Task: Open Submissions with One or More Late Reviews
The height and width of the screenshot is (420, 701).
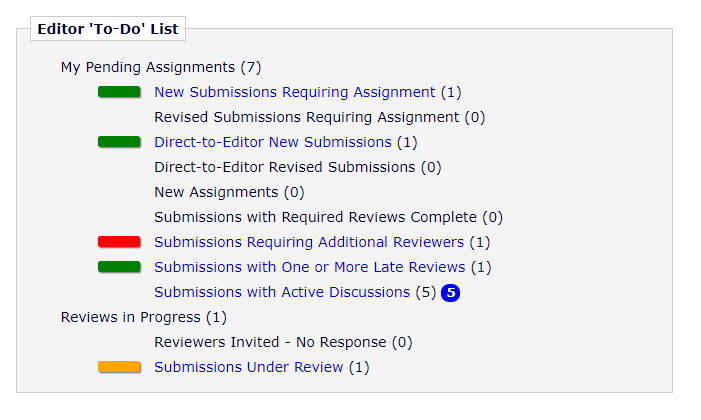Action: [309, 267]
